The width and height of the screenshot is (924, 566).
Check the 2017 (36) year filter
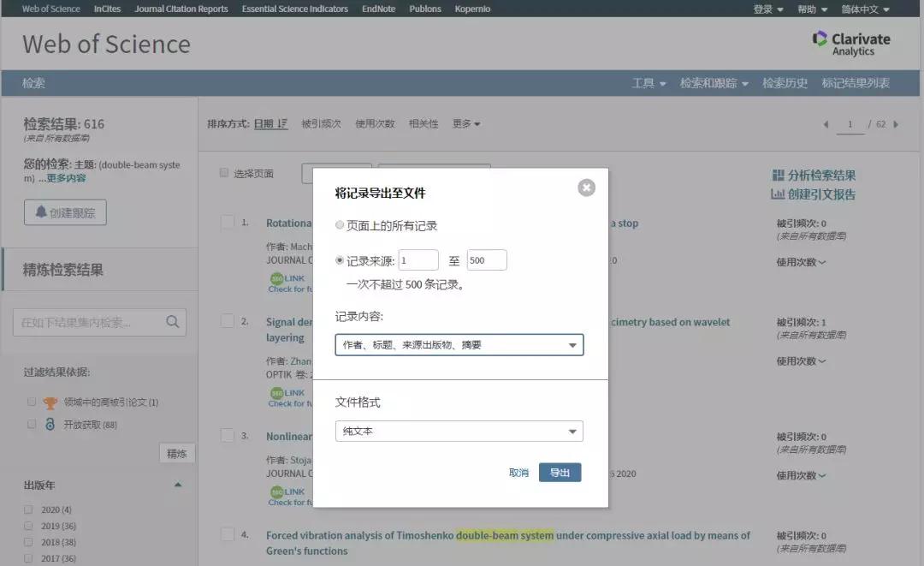coord(27,557)
